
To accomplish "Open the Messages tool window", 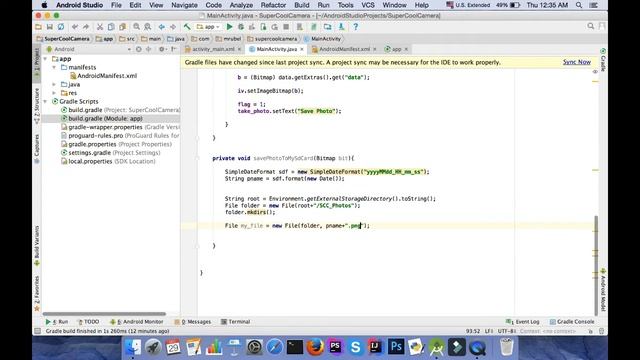I will [x=193, y=322].
